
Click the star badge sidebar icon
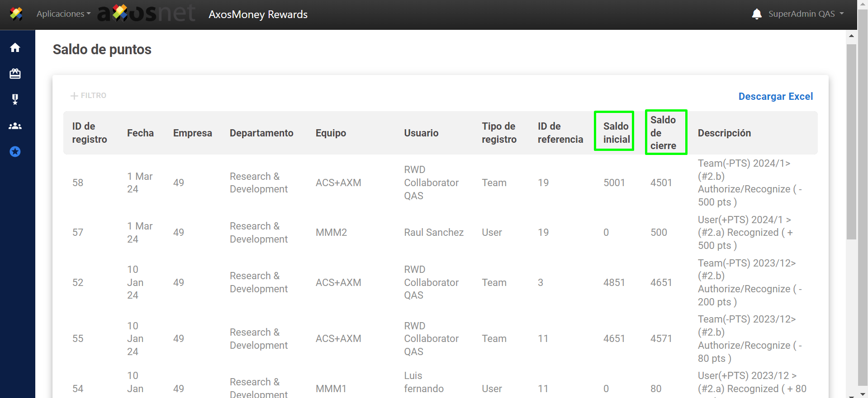point(15,152)
